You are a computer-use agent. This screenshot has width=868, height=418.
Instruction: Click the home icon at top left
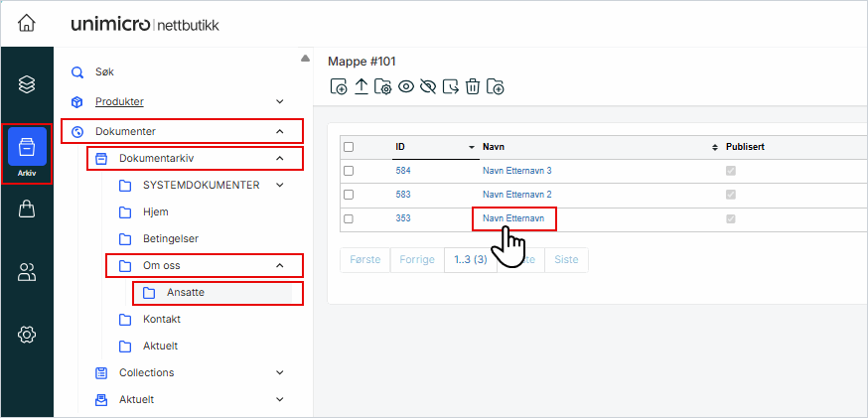point(27,24)
